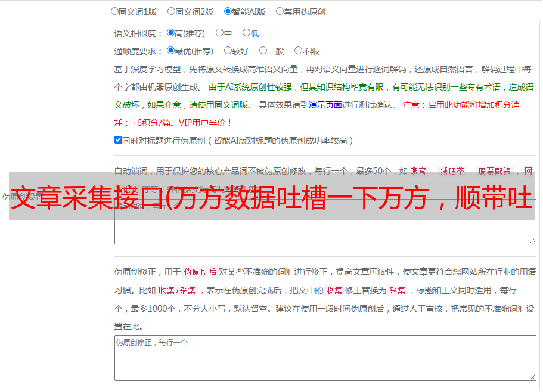Select the 同义词1版 radio option

pos(114,11)
